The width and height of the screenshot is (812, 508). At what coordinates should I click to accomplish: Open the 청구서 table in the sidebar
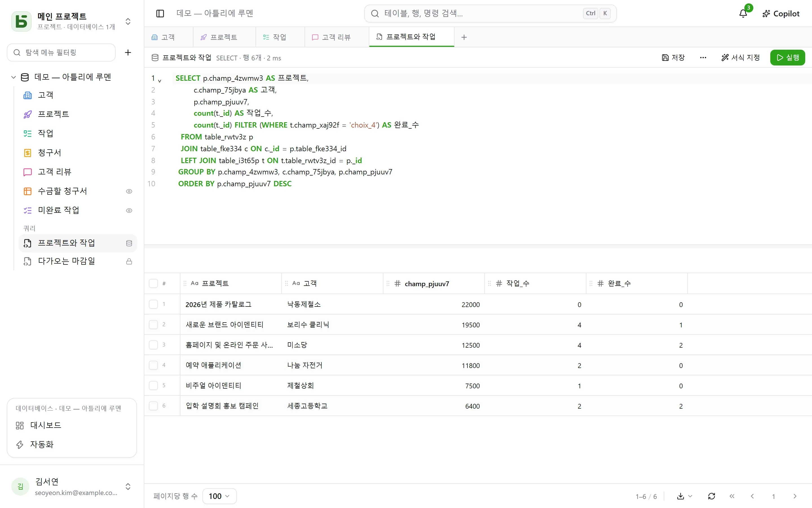pyautogui.click(x=78, y=152)
